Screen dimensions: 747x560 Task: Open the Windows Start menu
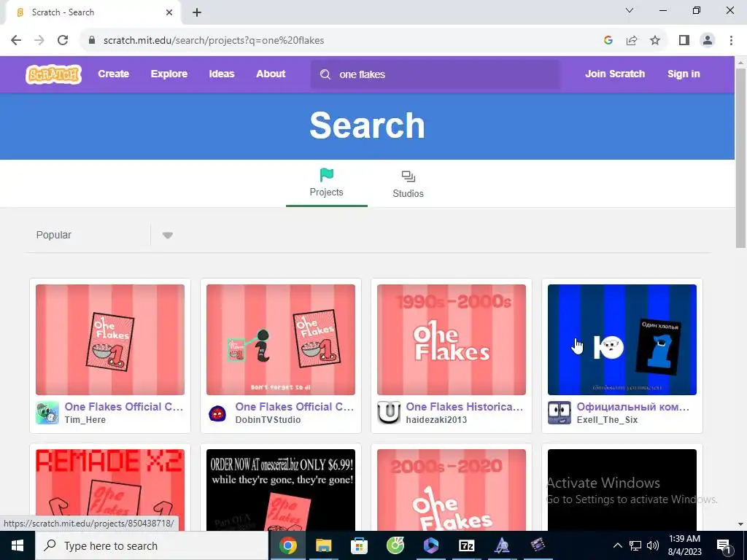[x=18, y=545]
